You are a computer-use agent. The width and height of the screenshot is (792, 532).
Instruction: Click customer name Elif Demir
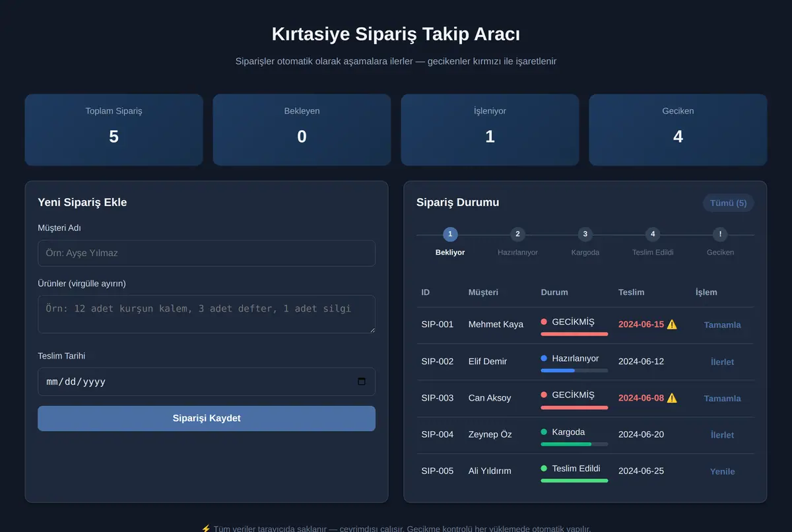488,361
